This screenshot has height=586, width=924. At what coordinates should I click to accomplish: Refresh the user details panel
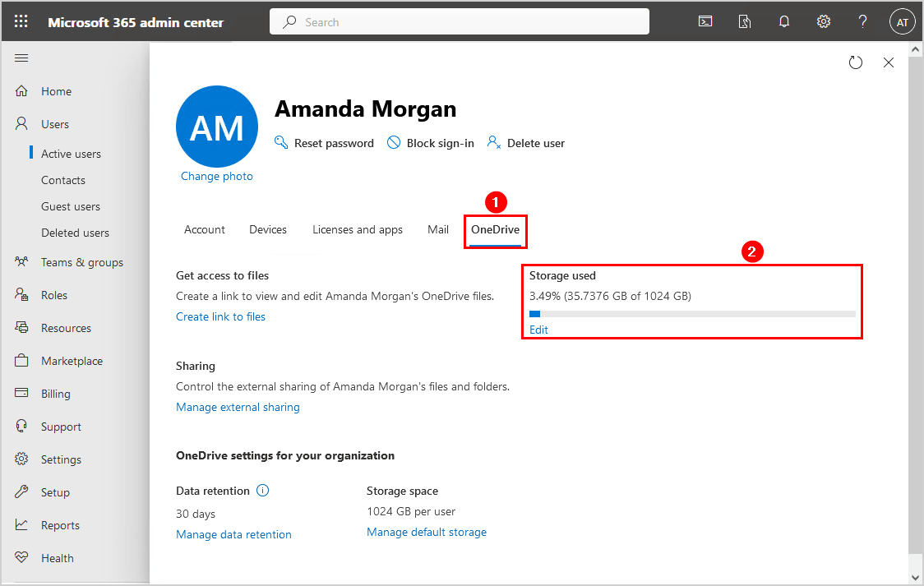tap(856, 62)
